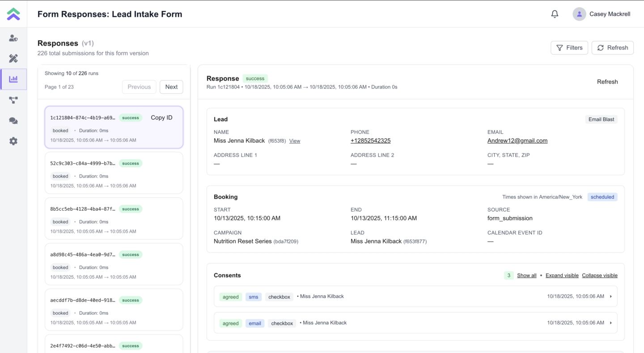Click Copy ID on selected run
Screen dimensions: 644x353
(161, 118)
